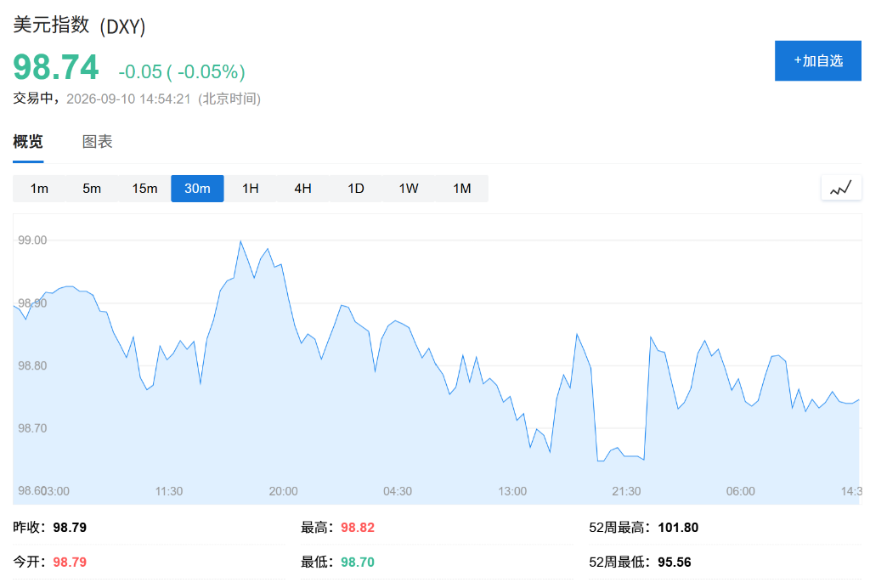Screen dimensions: 870x588
Task: Click the 最高 value 98.82
Action: coord(358,528)
